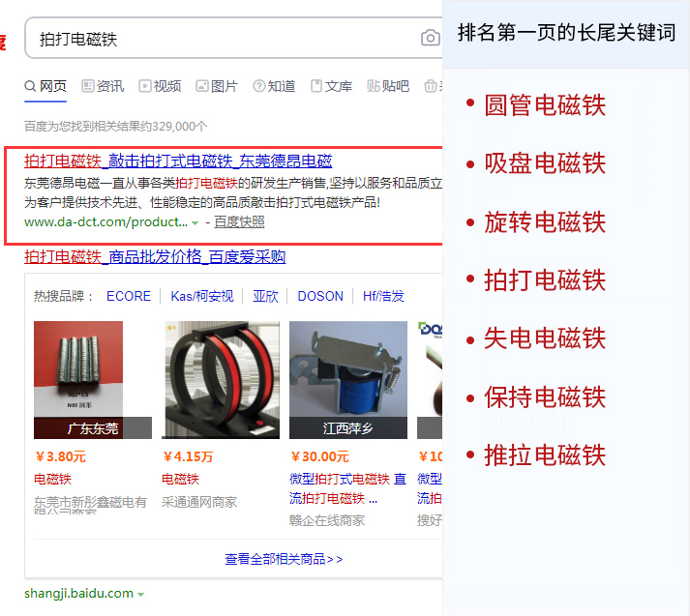Expand the arrow beside shangji.baidu.com
Screen dimensions: 690x616
pos(141,594)
